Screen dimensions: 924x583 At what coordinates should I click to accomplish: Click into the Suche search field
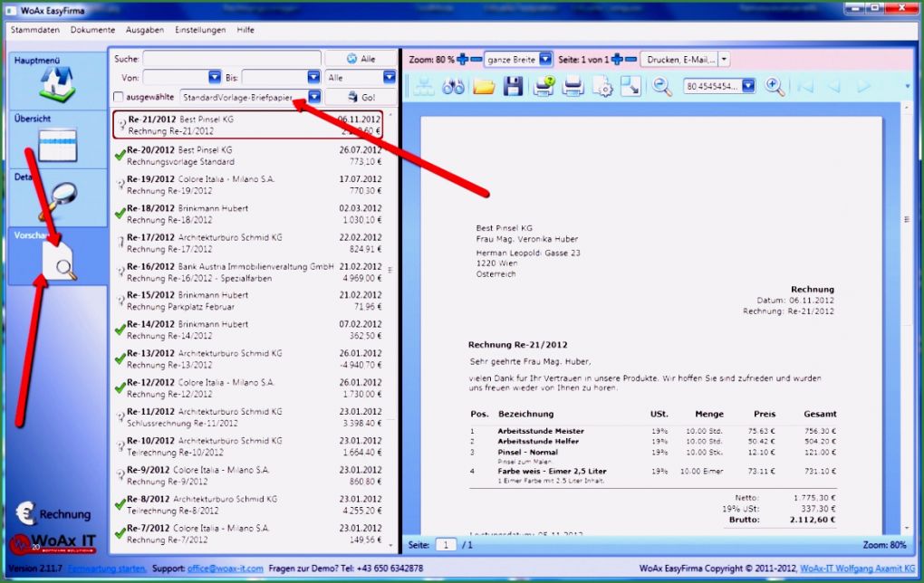tap(231, 59)
